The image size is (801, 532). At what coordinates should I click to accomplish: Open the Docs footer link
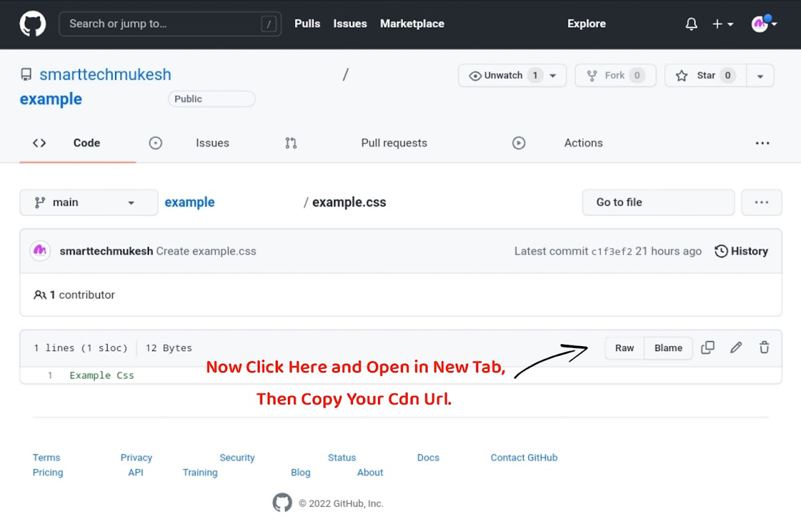(428, 458)
